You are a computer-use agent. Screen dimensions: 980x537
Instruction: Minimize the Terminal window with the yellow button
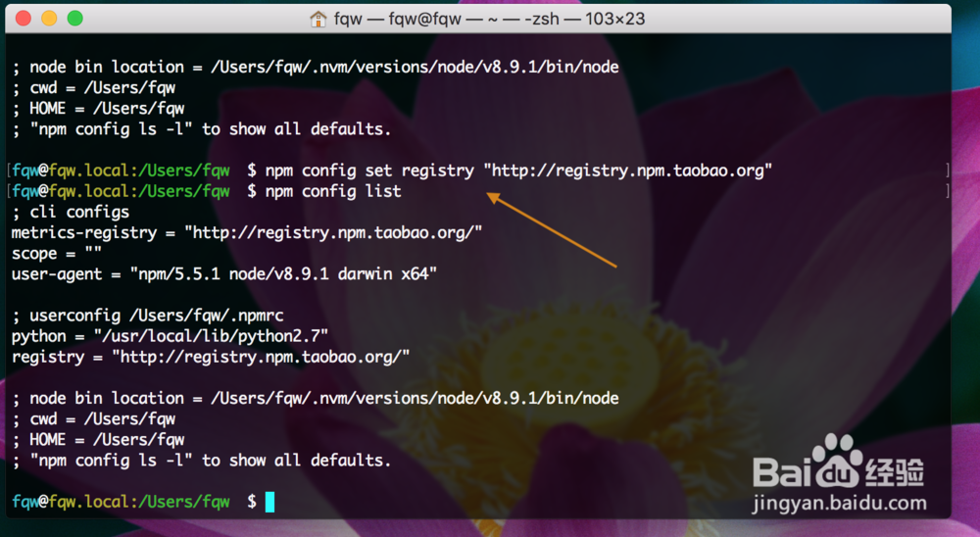point(49,19)
